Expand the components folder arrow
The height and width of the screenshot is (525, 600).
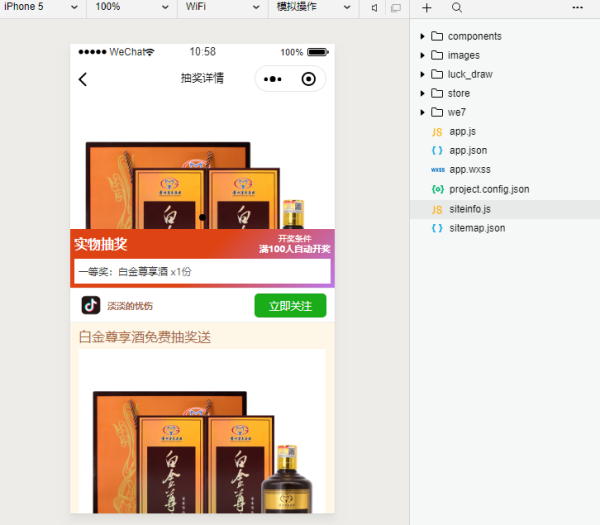coord(422,36)
